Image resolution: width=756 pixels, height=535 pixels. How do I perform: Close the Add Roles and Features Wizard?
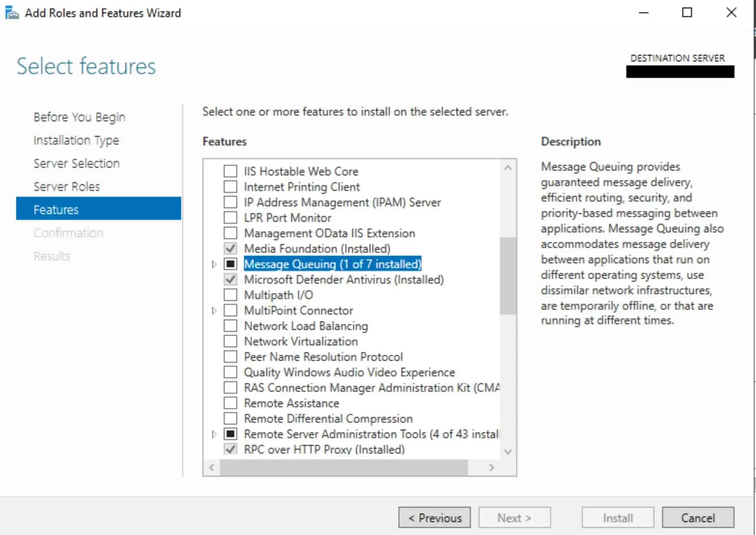click(731, 13)
